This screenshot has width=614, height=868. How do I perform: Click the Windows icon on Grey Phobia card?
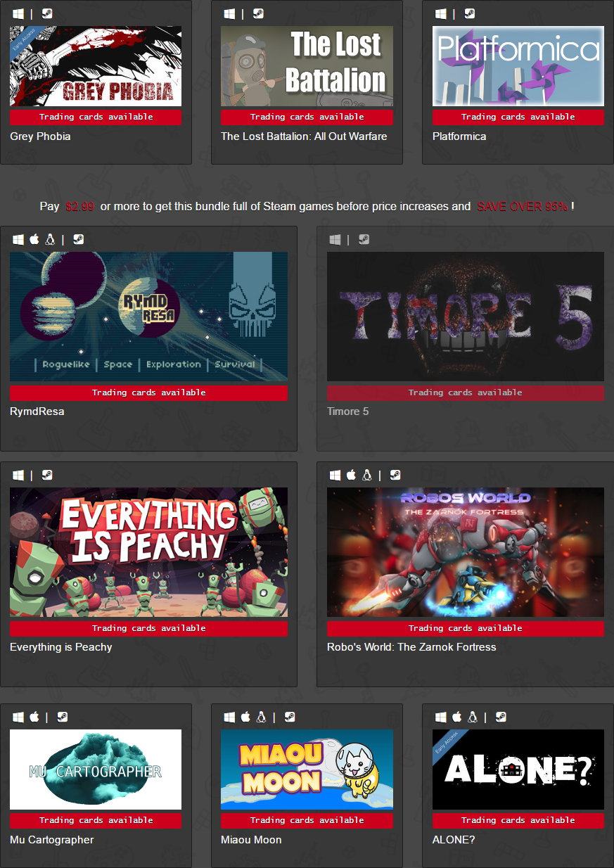click(18, 13)
